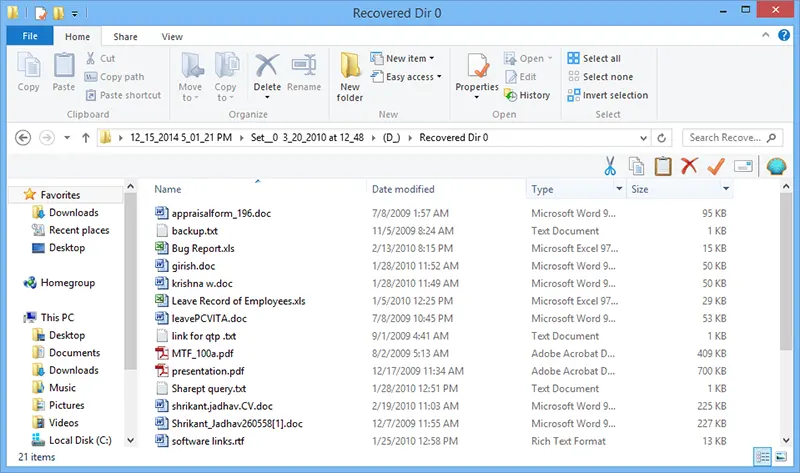The width and height of the screenshot is (800, 473).
Task: Select the file MTF_100a.pdf
Action: (x=203, y=354)
